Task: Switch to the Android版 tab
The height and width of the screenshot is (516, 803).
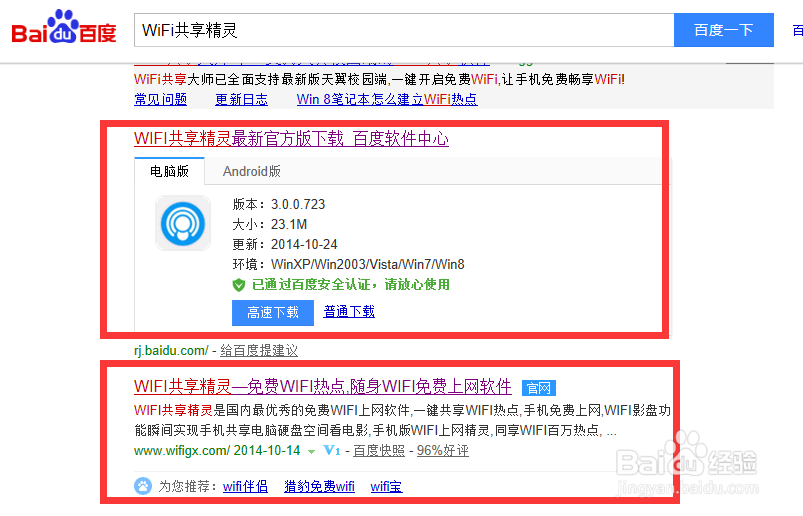Action: click(x=251, y=171)
